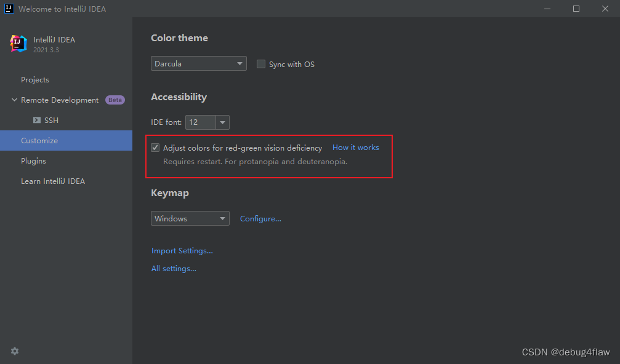The height and width of the screenshot is (364, 620).
Task: Open the IDE font size dropdown arrow
Action: pyautogui.click(x=223, y=122)
